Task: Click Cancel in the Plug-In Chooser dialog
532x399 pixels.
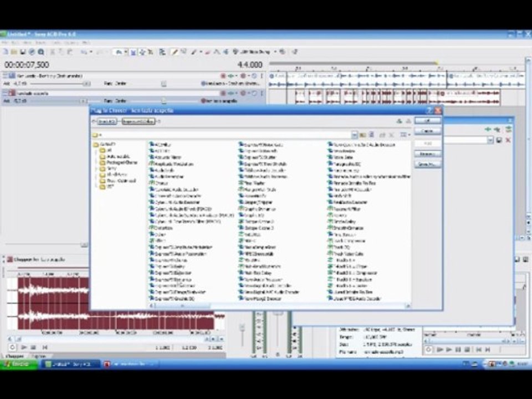Action: point(427,131)
